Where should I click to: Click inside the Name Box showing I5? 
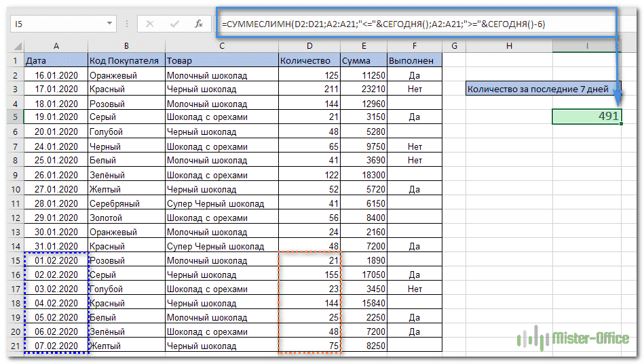(54, 24)
